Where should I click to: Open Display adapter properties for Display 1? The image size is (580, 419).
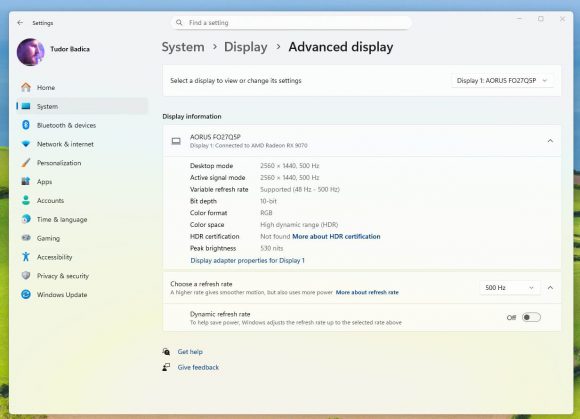[x=247, y=260]
